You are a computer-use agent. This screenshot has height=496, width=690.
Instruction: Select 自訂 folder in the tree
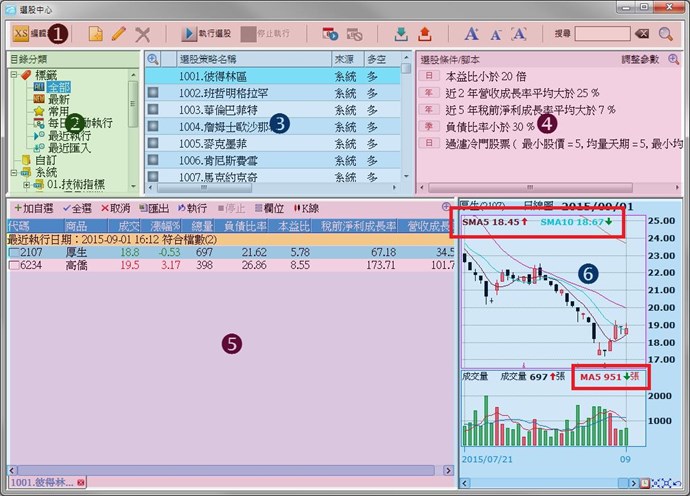pos(46,160)
